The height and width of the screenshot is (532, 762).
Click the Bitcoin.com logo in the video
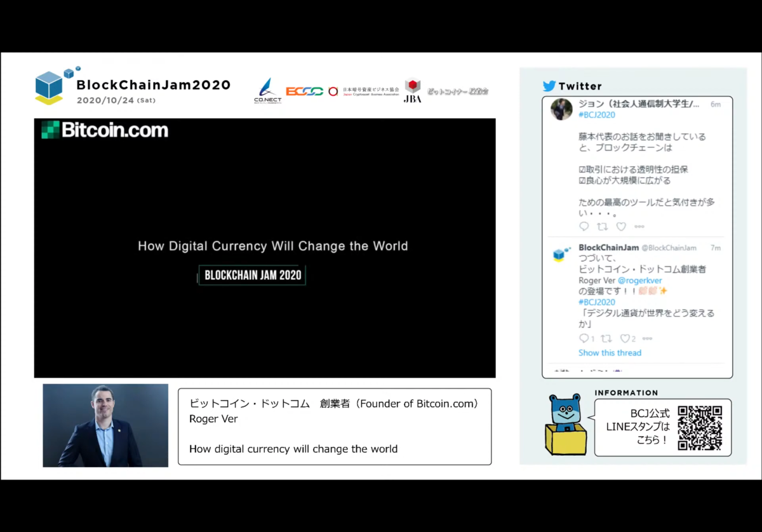[105, 130]
